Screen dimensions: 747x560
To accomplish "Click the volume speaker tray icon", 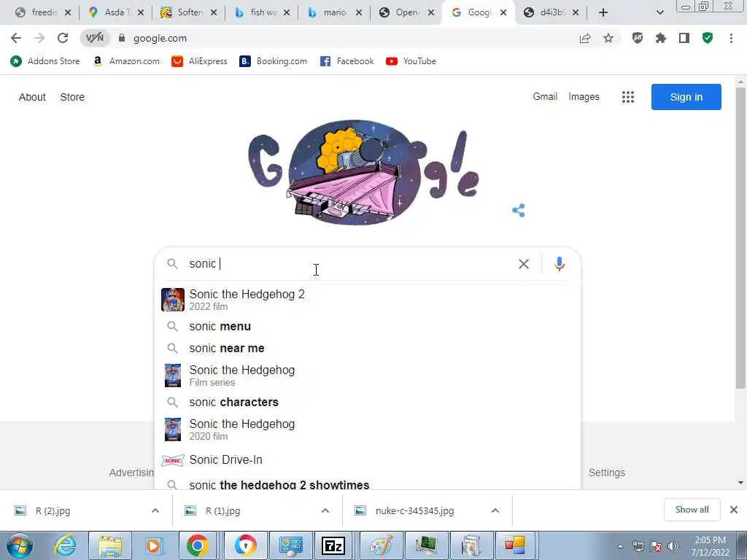I will coord(673,546).
